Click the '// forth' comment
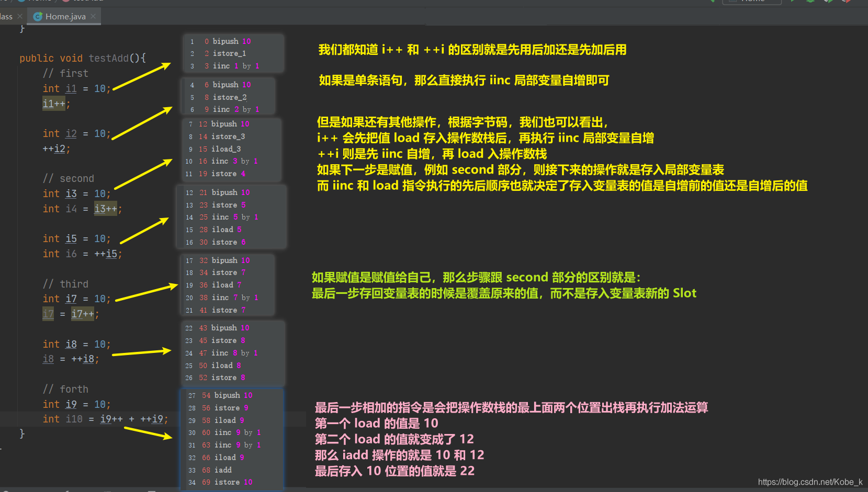Screen dimensions: 868x492 click(65, 389)
